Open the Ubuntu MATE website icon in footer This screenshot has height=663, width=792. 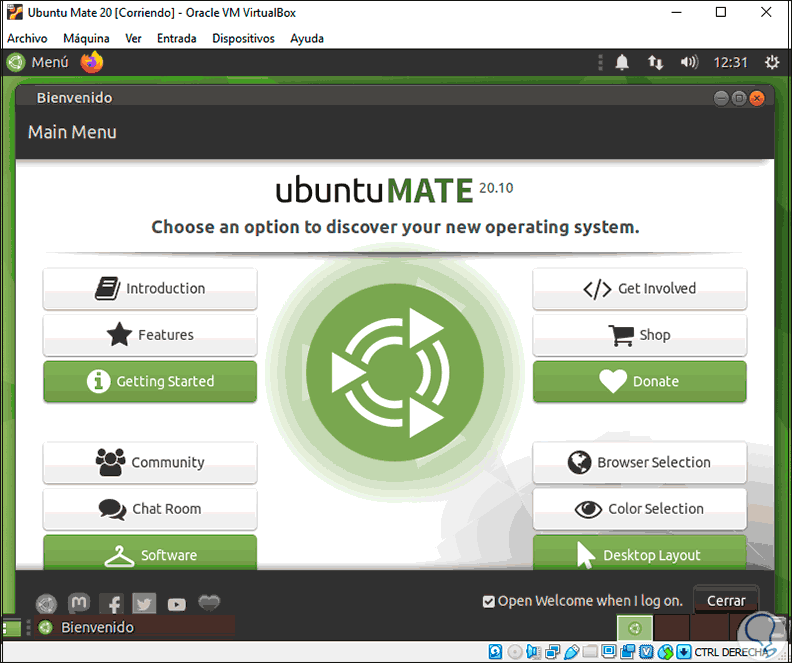pos(46,604)
